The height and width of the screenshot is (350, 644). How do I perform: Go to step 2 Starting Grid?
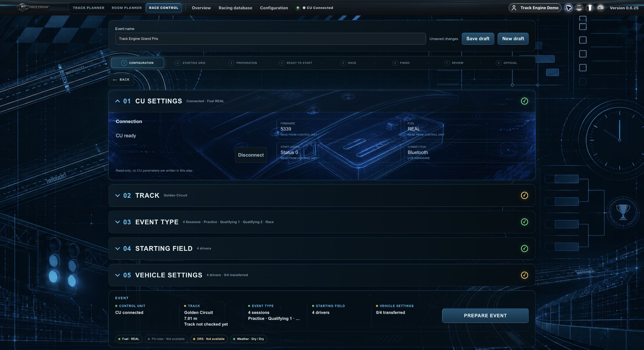click(190, 63)
